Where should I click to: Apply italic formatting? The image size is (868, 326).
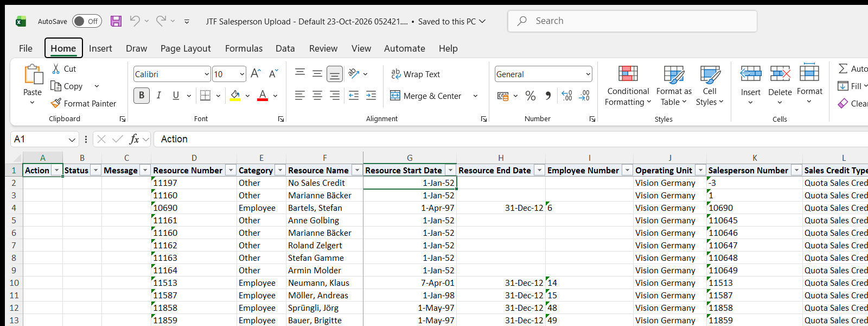click(x=159, y=96)
